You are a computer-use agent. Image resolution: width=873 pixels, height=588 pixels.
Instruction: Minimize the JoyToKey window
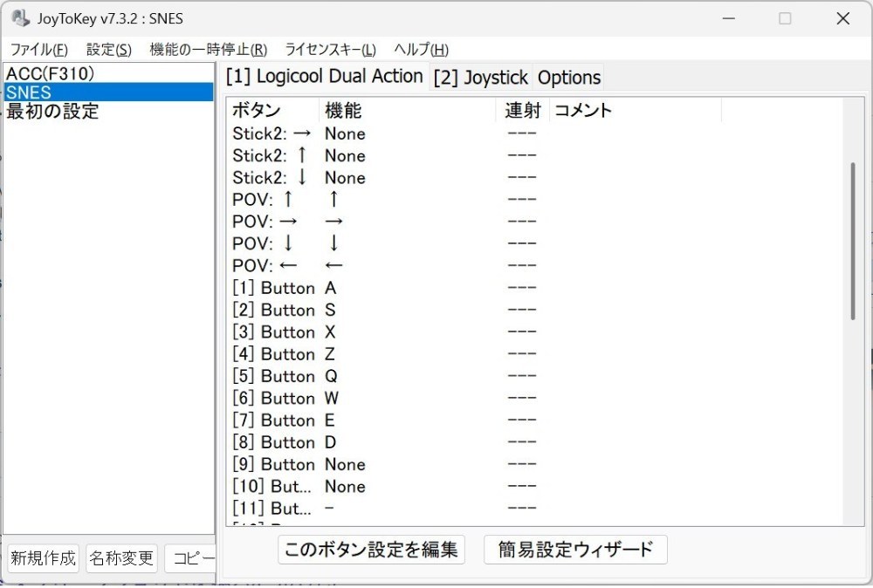(729, 18)
